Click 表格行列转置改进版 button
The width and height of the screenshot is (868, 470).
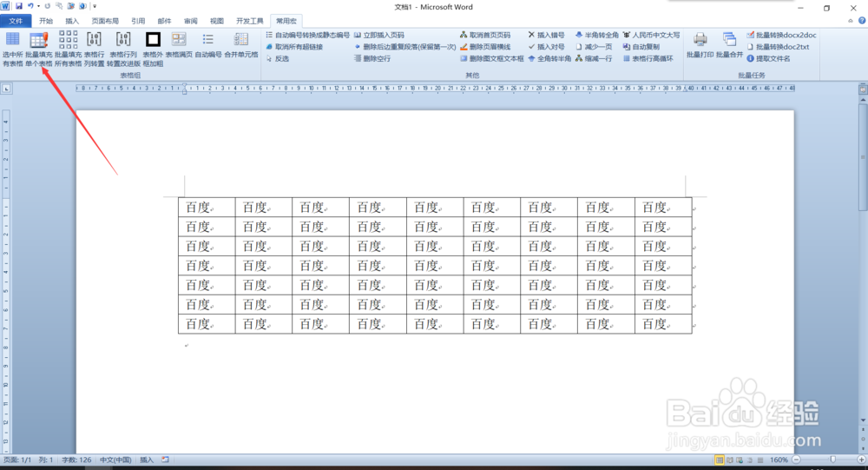pos(123,49)
